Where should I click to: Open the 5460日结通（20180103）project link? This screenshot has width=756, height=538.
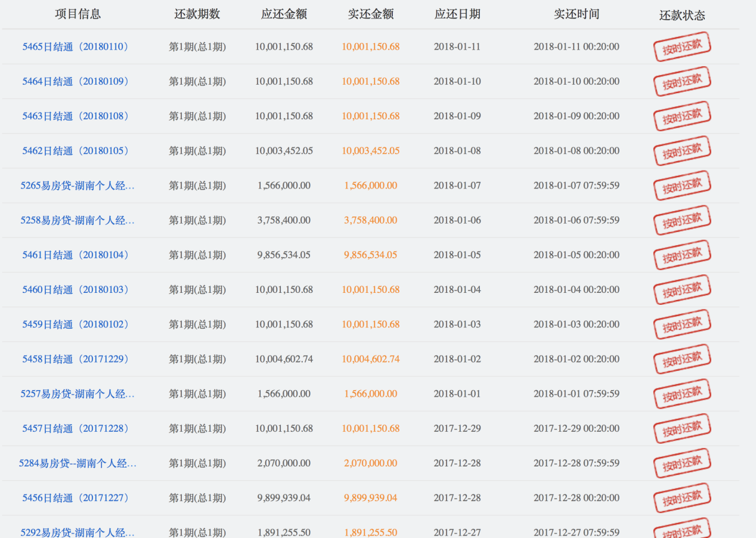(x=75, y=289)
